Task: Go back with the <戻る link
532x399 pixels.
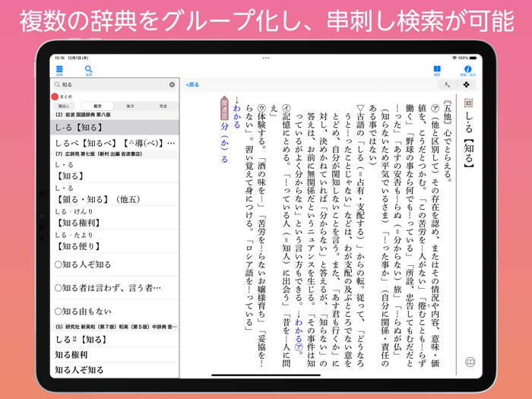Action: (x=192, y=84)
